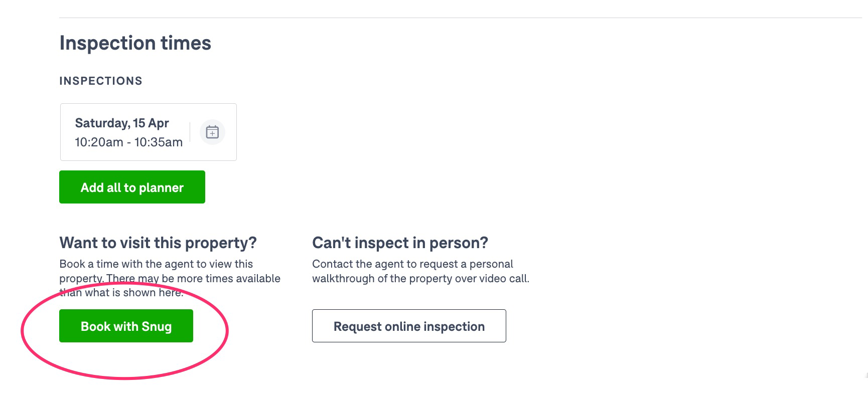The width and height of the screenshot is (868, 401).
Task: Click 'walkthrough of the property over video call' text
Action: coord(420,278)
